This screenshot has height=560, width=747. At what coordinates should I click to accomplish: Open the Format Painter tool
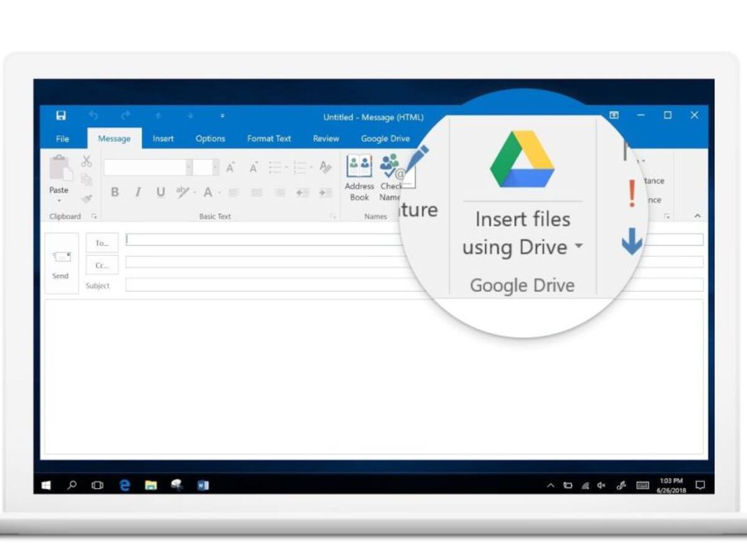87,197
